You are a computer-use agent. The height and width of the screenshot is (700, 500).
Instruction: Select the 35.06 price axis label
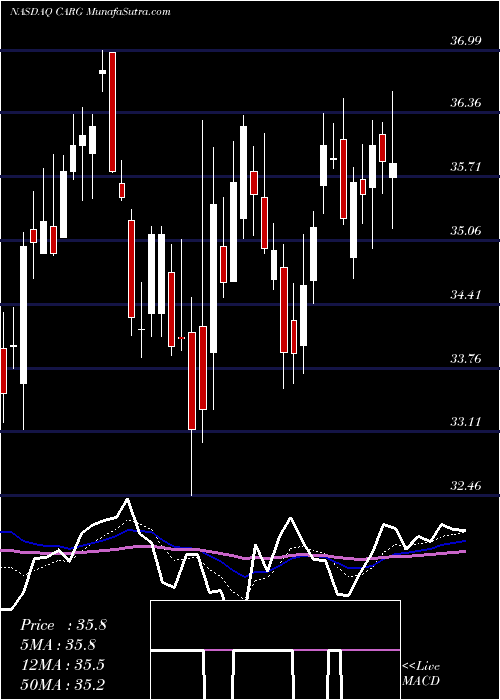tap(466, 231)
